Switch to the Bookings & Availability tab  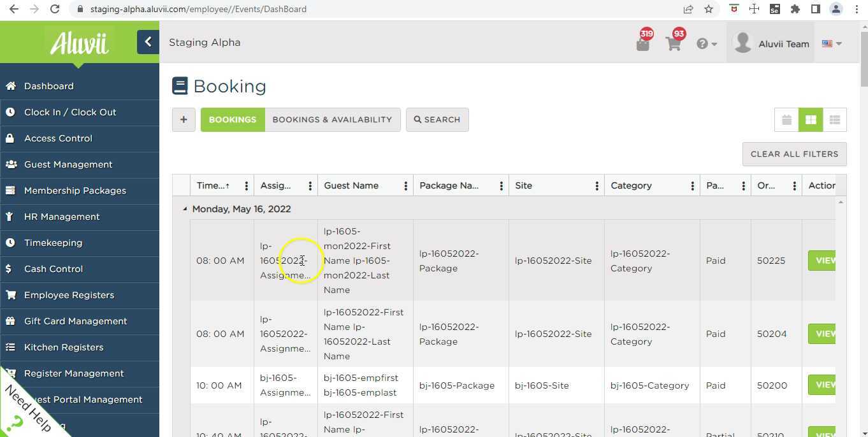click(332, 119)
